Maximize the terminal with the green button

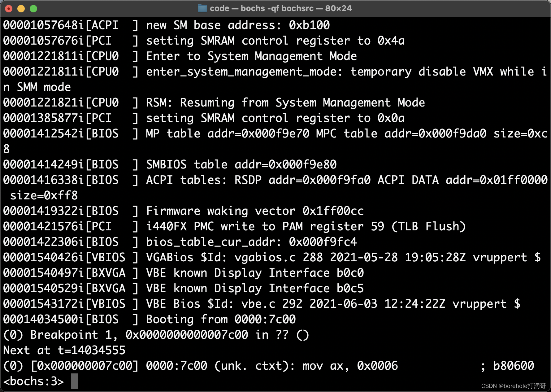click(x=33, y=9)
